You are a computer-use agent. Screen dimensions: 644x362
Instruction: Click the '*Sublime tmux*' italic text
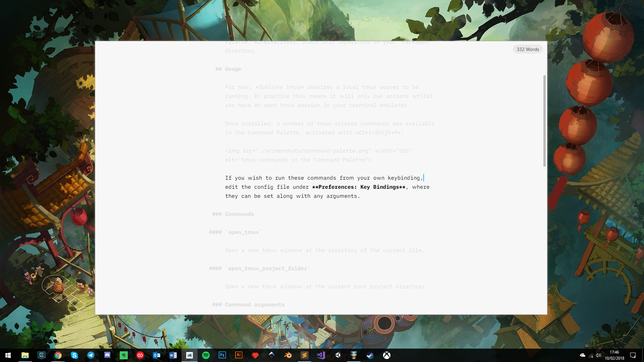pyautogui.click(x=280, y=87)
